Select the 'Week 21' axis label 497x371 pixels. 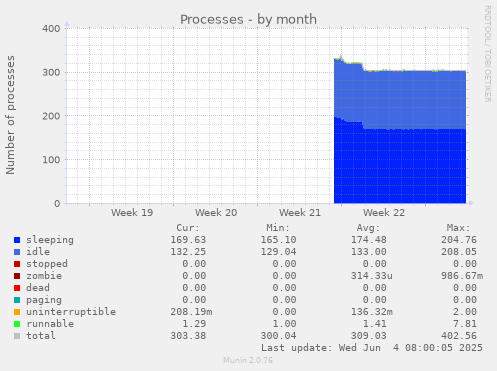click(x=300, y=213)
